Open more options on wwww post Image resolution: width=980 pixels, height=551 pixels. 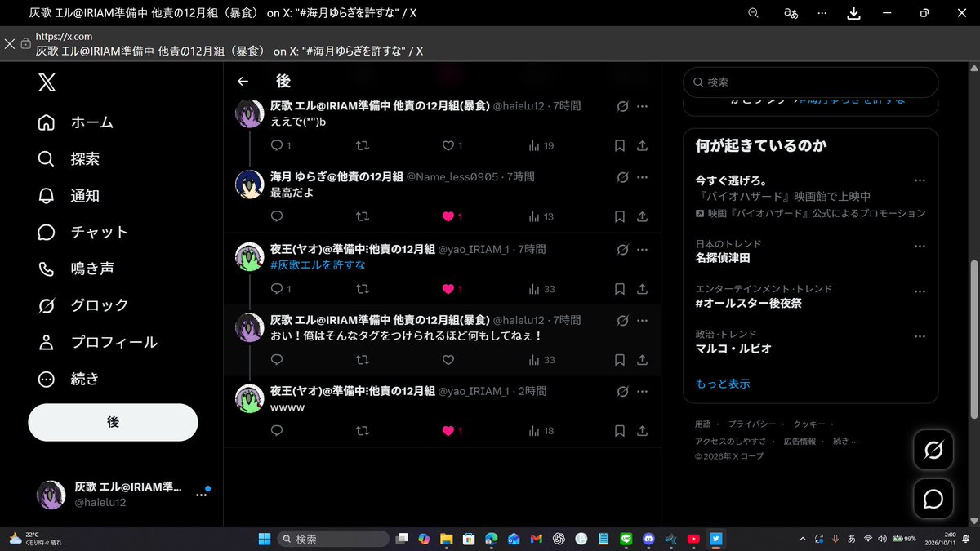coord(642,392)
